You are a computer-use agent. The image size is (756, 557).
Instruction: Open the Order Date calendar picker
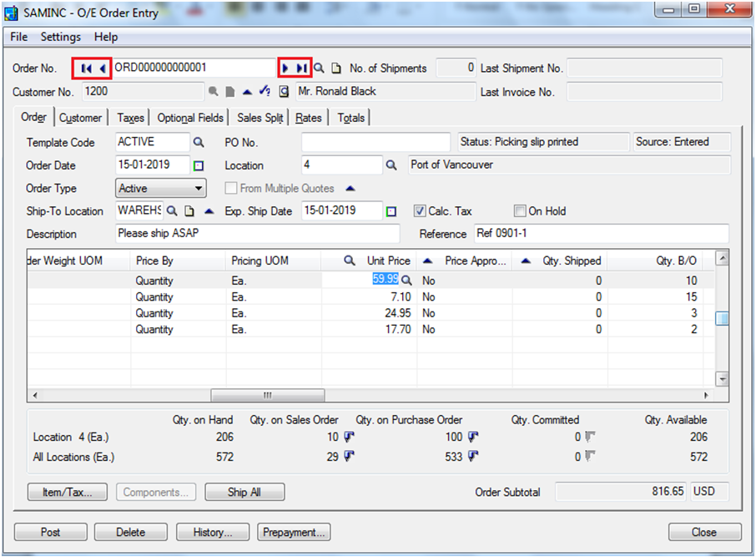click(199, 165)
